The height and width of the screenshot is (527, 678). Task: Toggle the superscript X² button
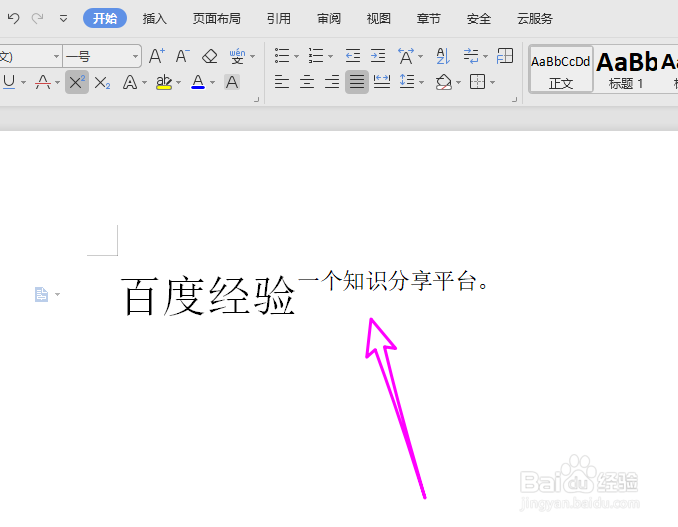pyautogui.click(x=77, y=82)
